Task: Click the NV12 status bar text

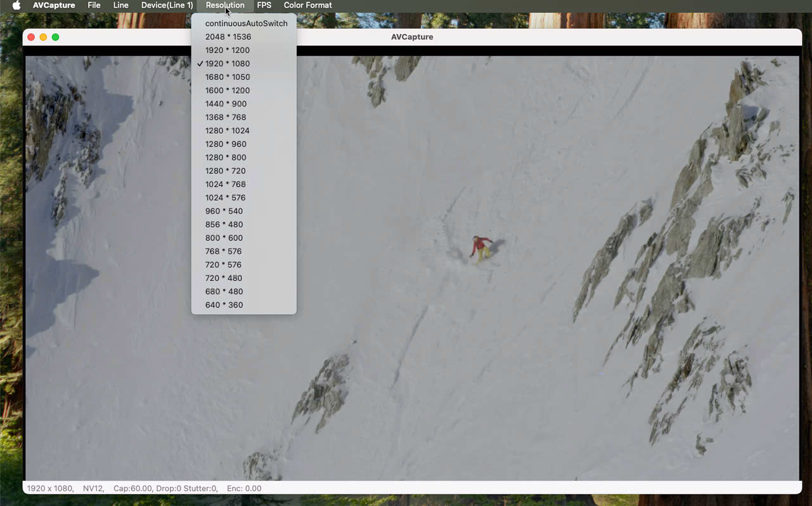Action: [x=93, y=488]
